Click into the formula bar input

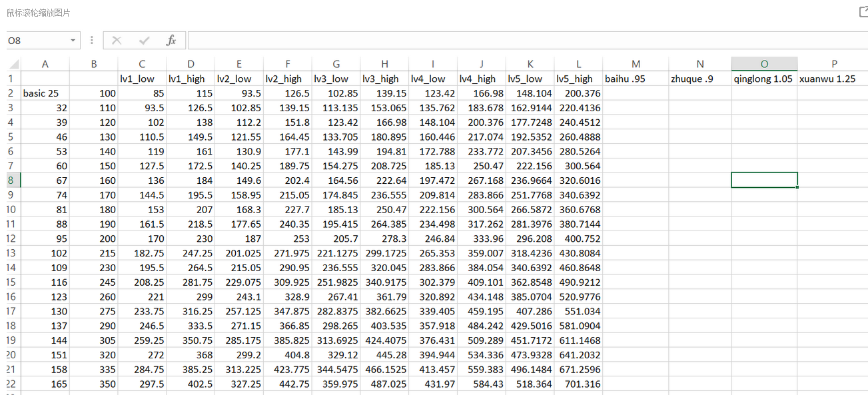pos(528,41)
